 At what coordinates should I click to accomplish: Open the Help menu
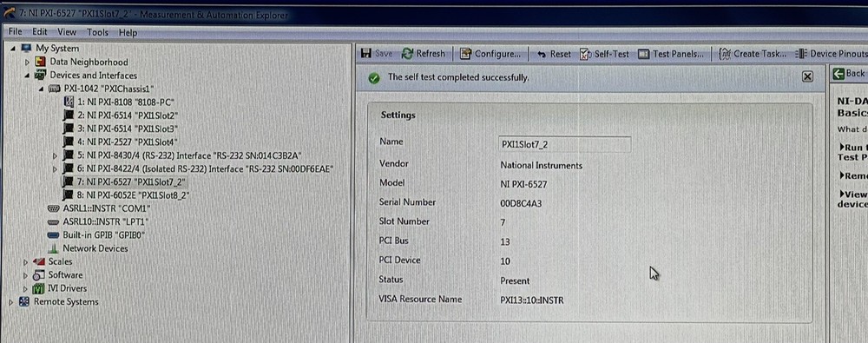pyautogui.click(x=128, y=33)
